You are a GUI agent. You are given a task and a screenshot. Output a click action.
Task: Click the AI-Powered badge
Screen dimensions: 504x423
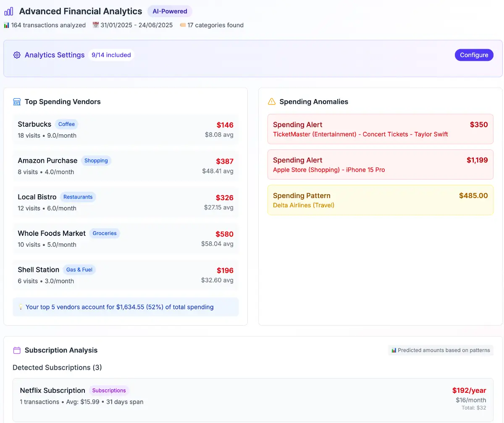170,11
